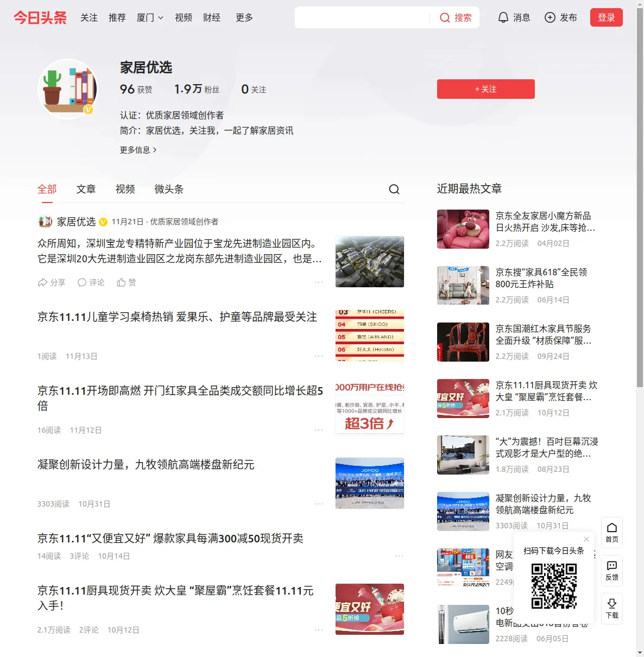Go to 财经 in top navigation
The width and height of the screenshot is (644, 657).
coord(212,17)
